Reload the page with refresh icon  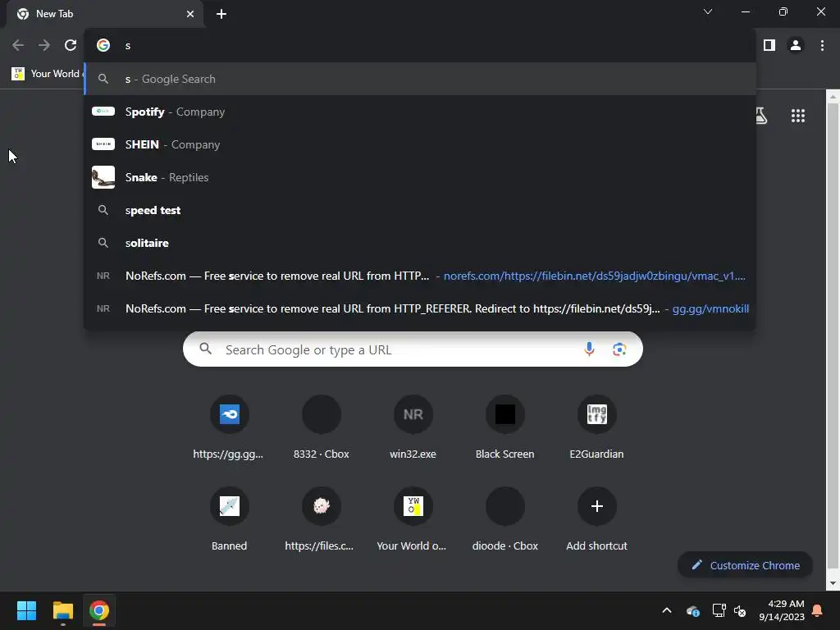71,46
